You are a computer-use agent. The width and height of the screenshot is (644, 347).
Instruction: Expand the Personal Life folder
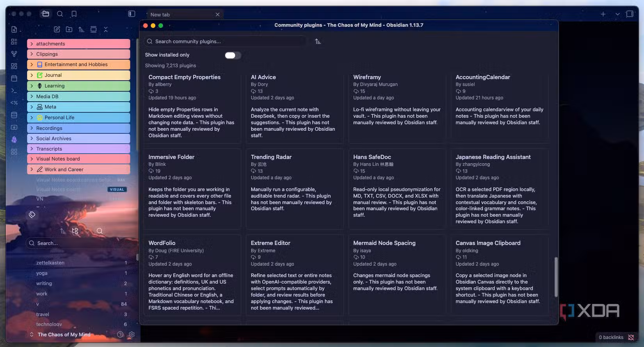click(x=78, y=117)
